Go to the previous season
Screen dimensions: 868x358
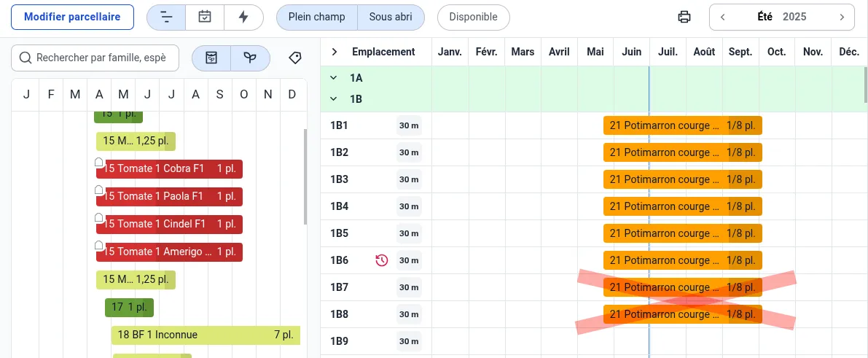pos(722,17)
